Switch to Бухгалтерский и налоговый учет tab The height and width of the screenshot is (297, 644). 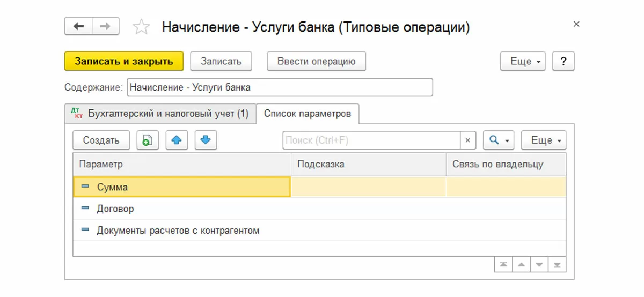(160, 114)
